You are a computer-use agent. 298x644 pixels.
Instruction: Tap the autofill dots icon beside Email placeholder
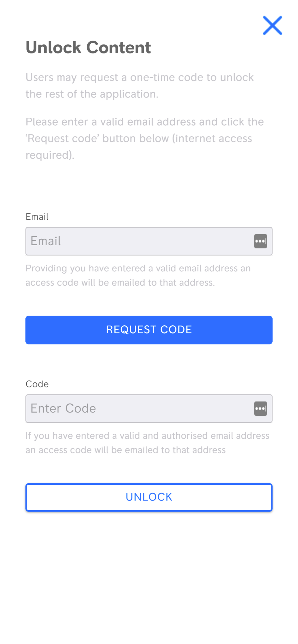260,241
